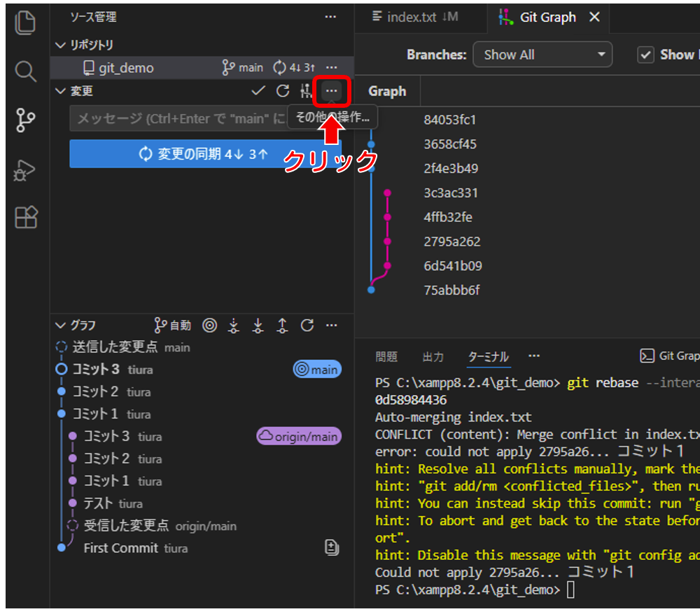
Task: Click the push icon in グラフ toolbar
Action: (x=282, y=326)
